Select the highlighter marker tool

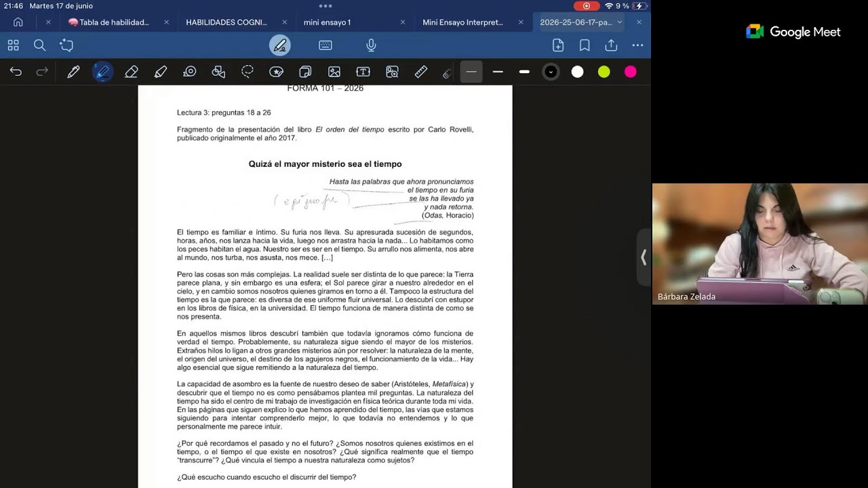pos(161,72)
